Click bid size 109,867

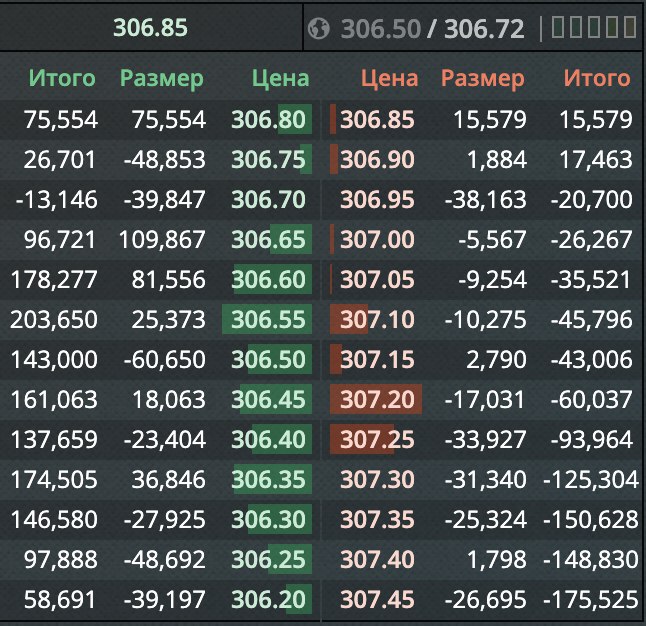[x=162, y=240]
